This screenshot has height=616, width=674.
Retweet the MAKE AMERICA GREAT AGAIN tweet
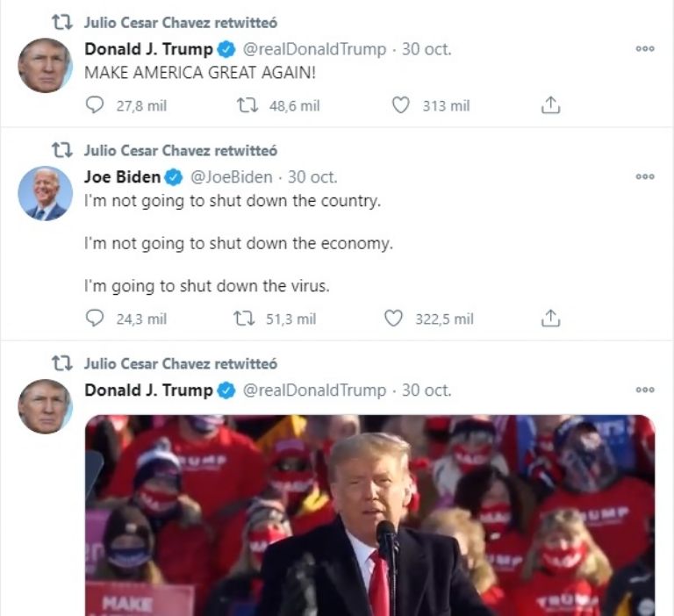click(x=248, y=105)
